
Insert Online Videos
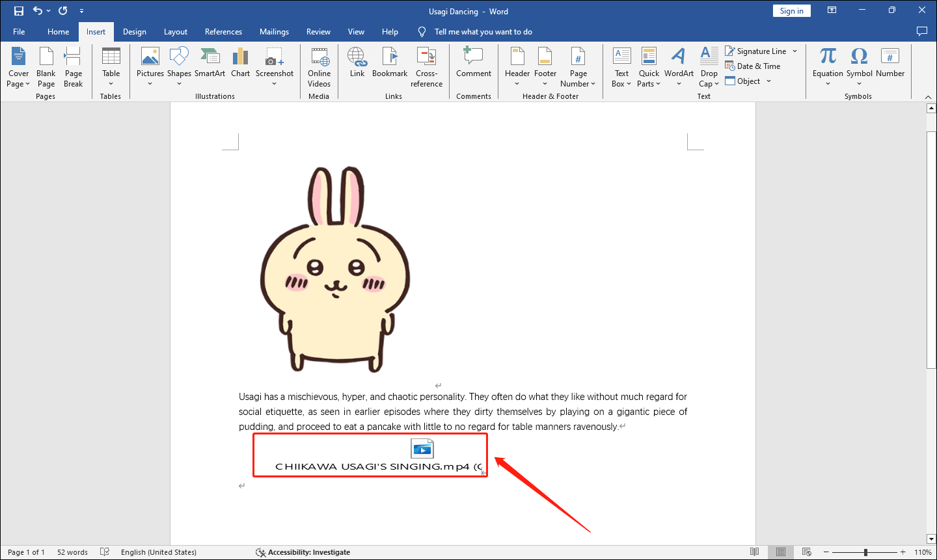click(319, 66)
